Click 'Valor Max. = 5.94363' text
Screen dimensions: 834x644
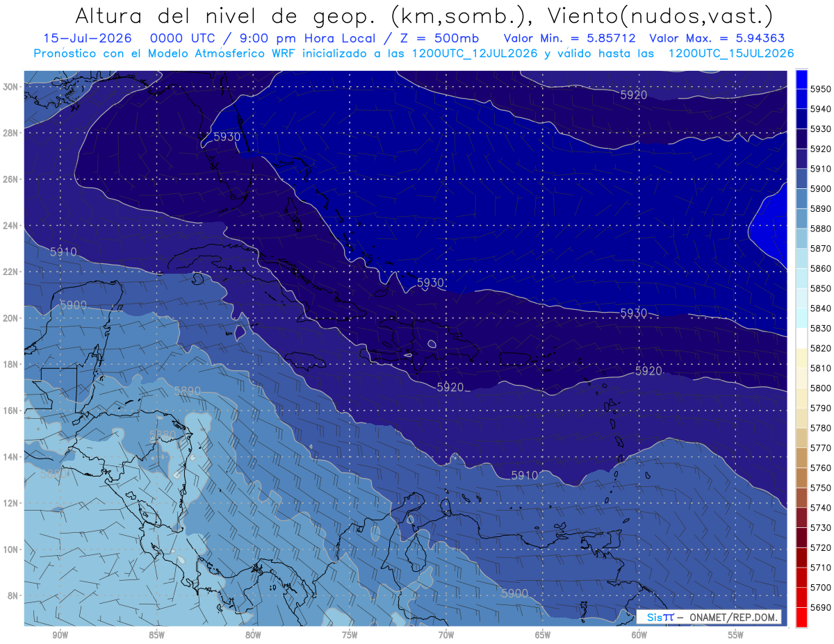pyautogui.click(x=717, y=38)
